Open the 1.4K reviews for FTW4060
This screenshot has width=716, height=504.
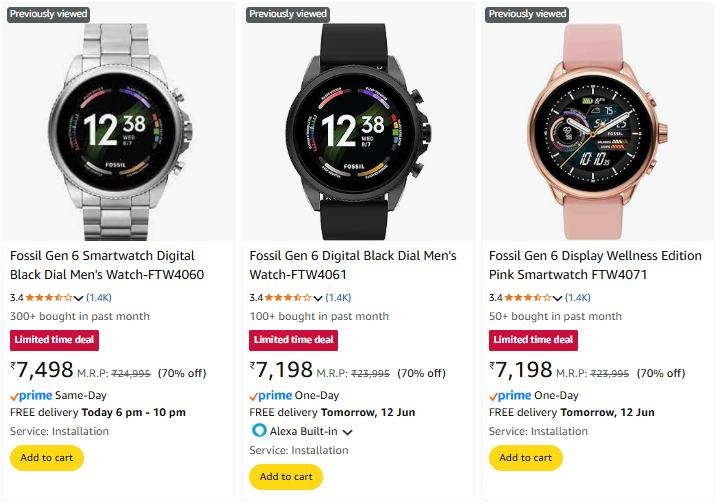pos(99,297)
